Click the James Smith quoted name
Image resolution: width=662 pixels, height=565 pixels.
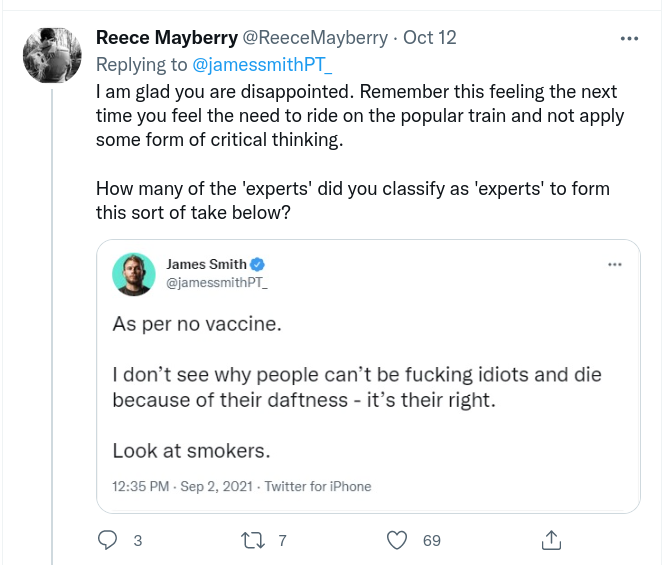[206, 264]
